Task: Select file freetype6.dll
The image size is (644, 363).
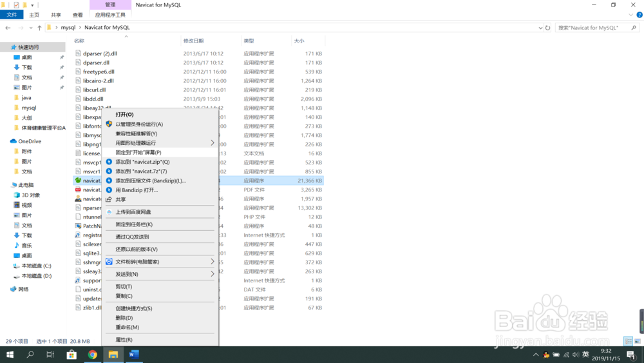Action: (x=99, y=72)
